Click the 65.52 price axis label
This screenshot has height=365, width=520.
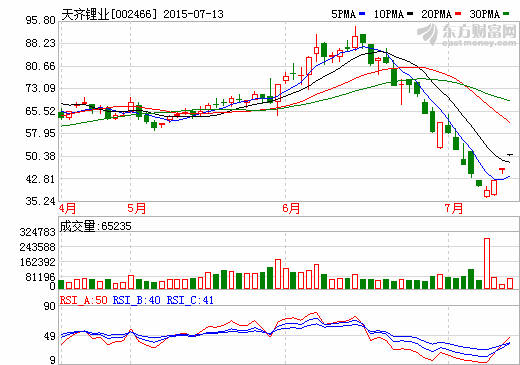point(41,111)
